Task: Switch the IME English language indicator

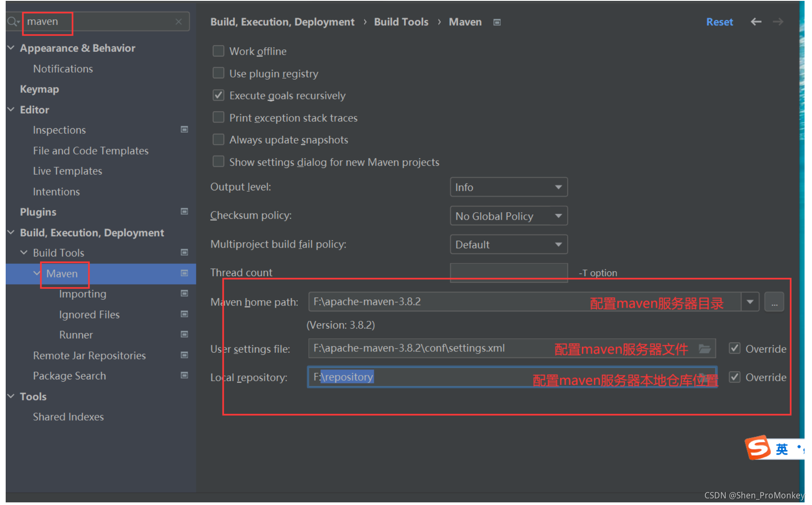Action: click(x=782, y=449)
